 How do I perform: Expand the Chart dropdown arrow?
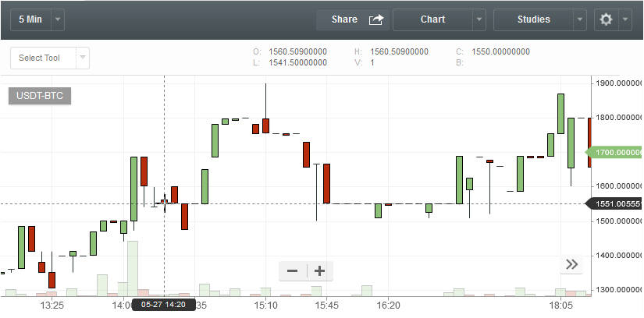coord(479,19)
